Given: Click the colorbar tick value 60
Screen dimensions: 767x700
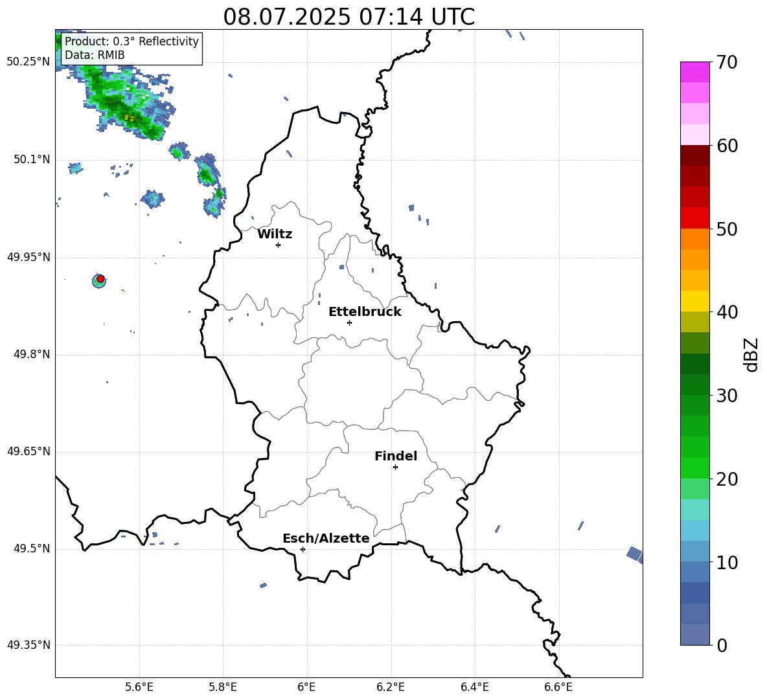Looking at the screenshot, I should pos(727,145).
